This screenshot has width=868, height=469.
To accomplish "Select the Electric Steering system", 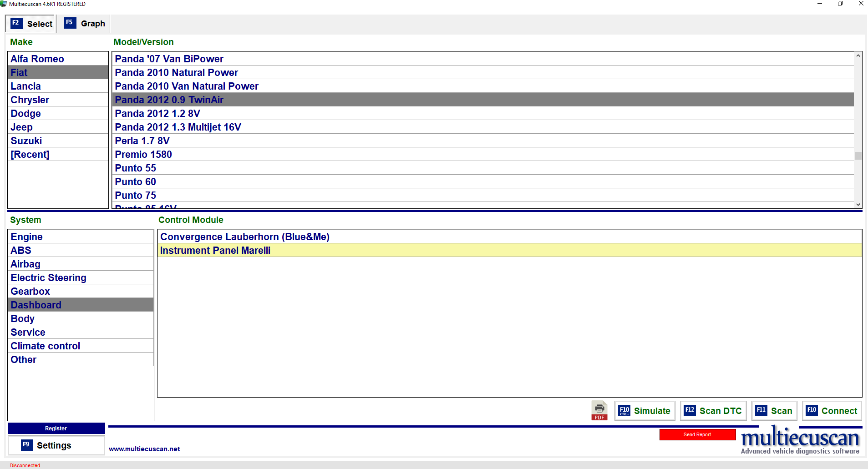I will (81, 277).
